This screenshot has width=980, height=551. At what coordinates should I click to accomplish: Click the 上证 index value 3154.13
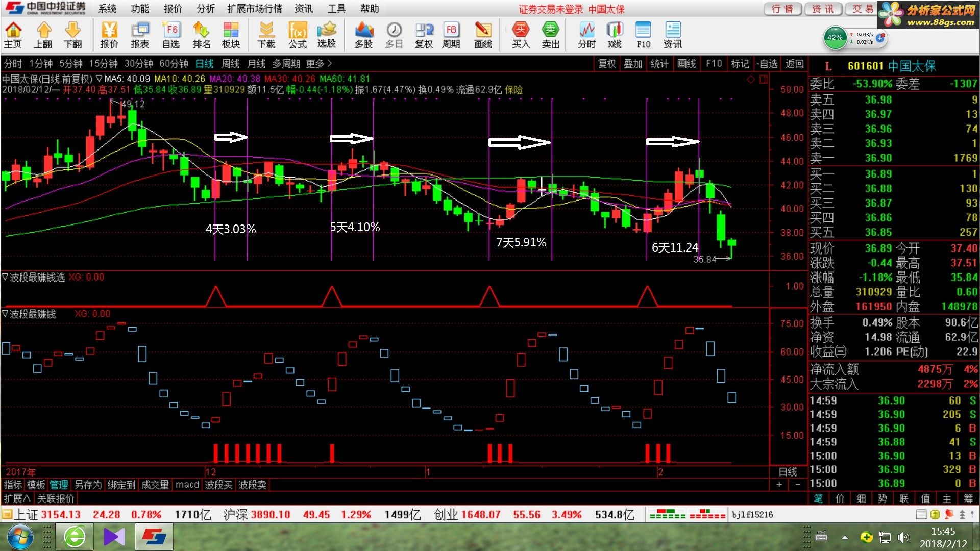coord(61,514)
